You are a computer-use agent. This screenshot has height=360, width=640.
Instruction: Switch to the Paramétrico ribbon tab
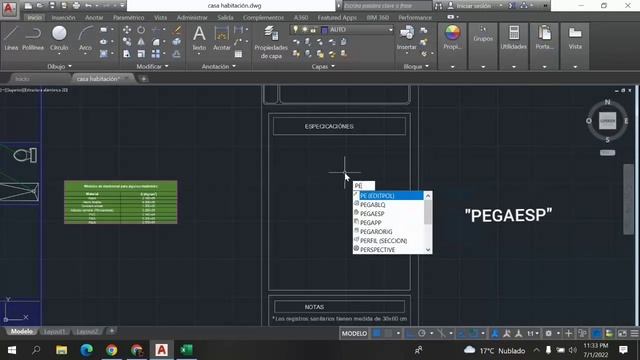[129, 18]
